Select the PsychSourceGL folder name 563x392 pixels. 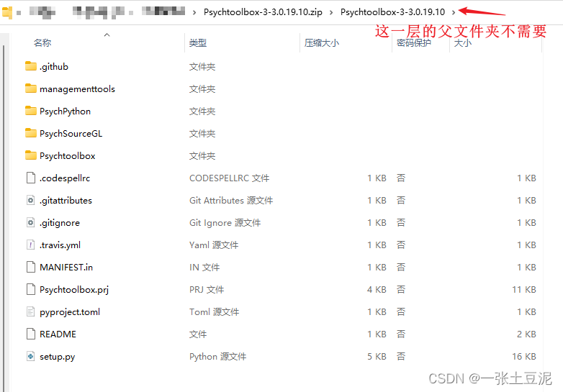point(71,133)
